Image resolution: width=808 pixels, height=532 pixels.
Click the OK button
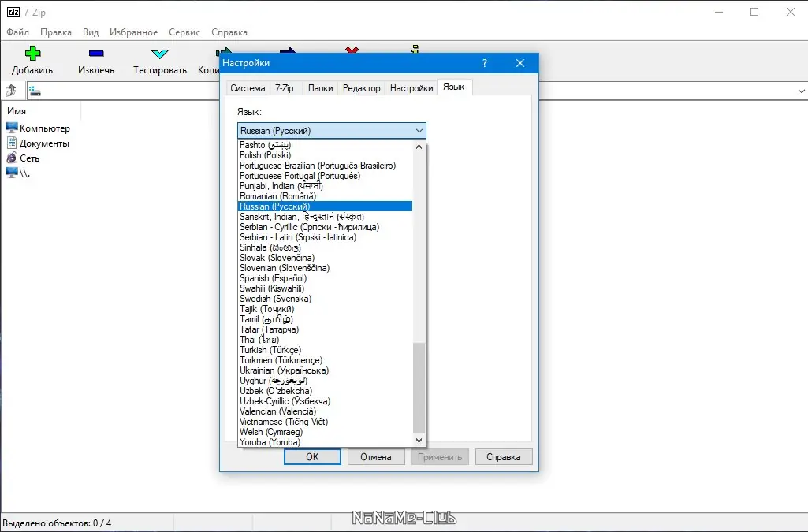(x=312, y=457)
